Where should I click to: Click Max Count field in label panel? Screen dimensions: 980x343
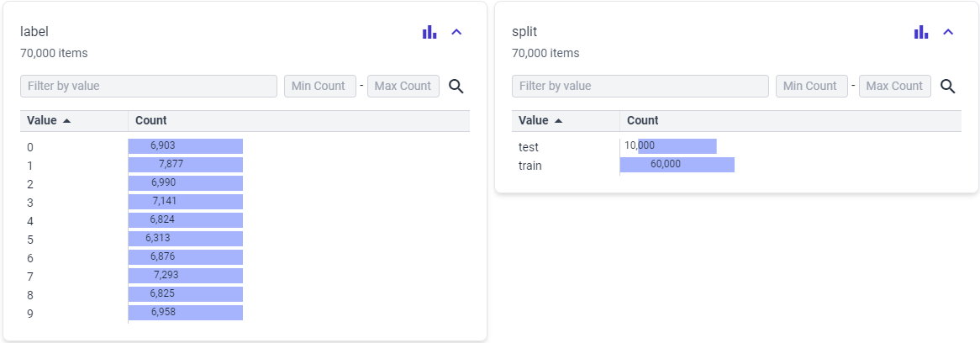pyautogui.click(x=403, y=86)
